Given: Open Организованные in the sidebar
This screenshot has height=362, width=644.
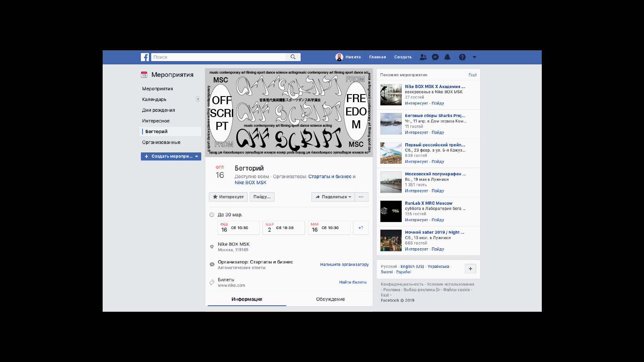Looking at the screenshot, I should point(161,142).
